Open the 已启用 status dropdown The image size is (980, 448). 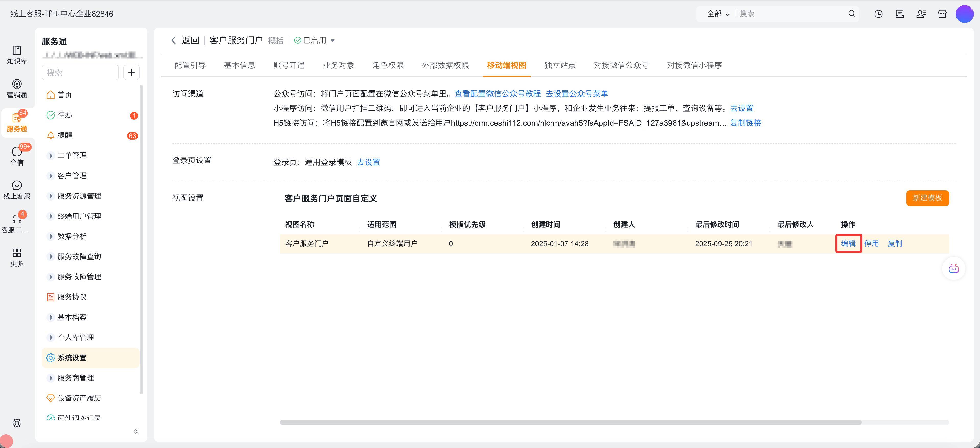point(315,40)
